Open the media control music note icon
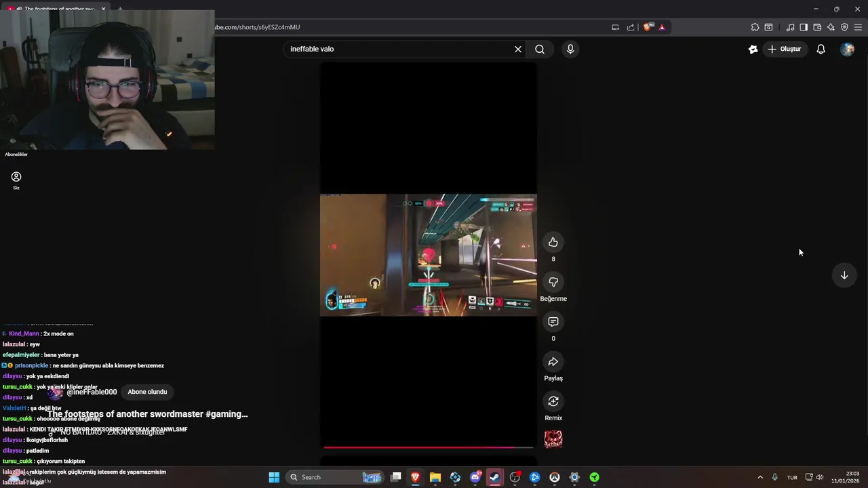This screenshot has height=488, width=868. [790, 27]
